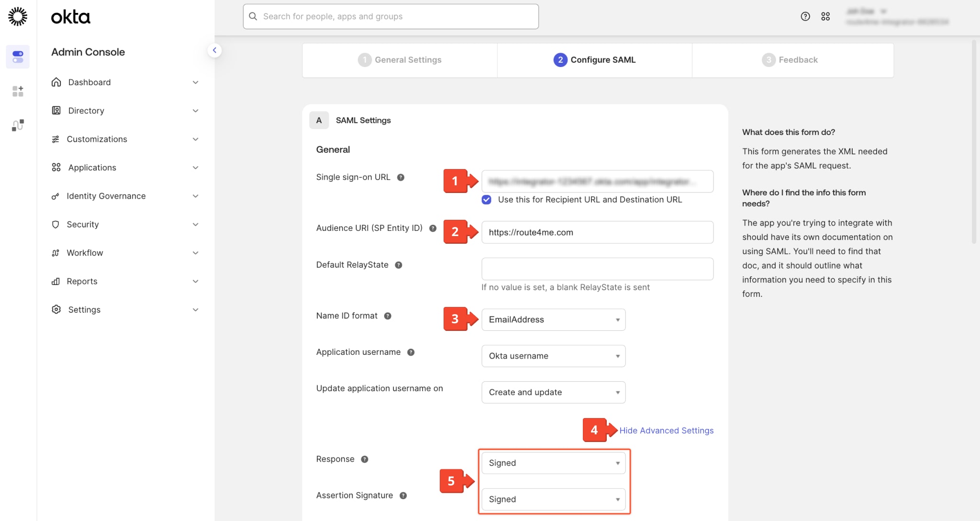Open the apps grid icon in the header
Screen dimensions: 980x521
(825, 16)
